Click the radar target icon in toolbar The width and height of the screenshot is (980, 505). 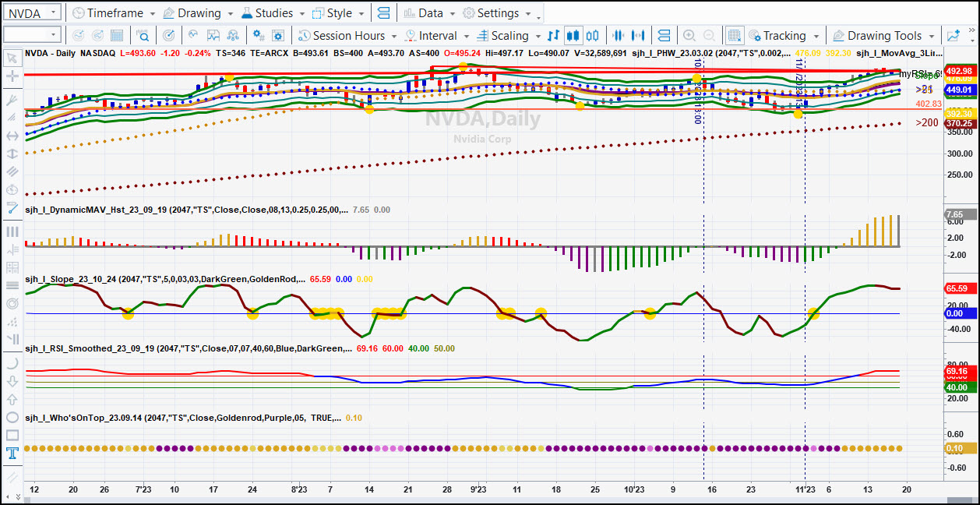point(169,36)
